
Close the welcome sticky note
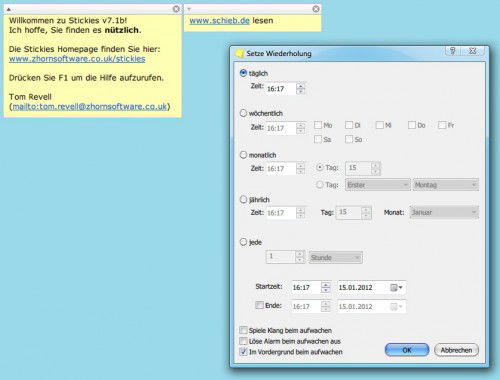(x=176, y=9)
